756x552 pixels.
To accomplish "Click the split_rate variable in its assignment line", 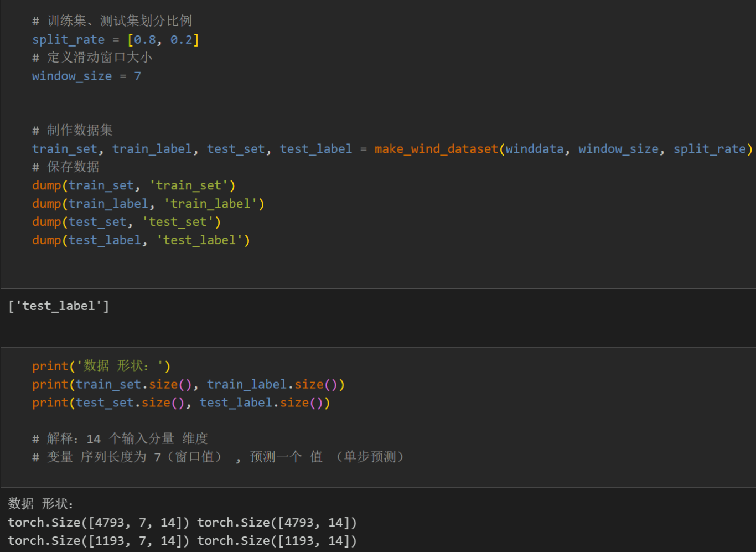I will pos(68,40).
